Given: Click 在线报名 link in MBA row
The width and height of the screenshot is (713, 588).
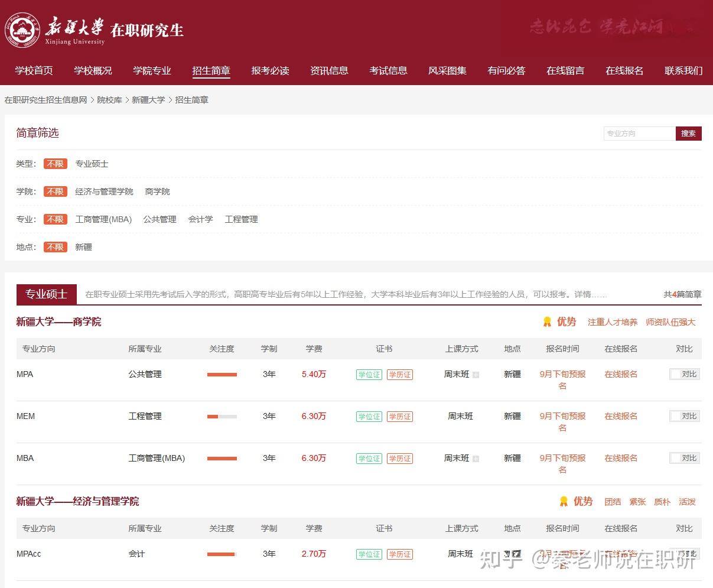Looking at the screenshot, I should [621, 458].
